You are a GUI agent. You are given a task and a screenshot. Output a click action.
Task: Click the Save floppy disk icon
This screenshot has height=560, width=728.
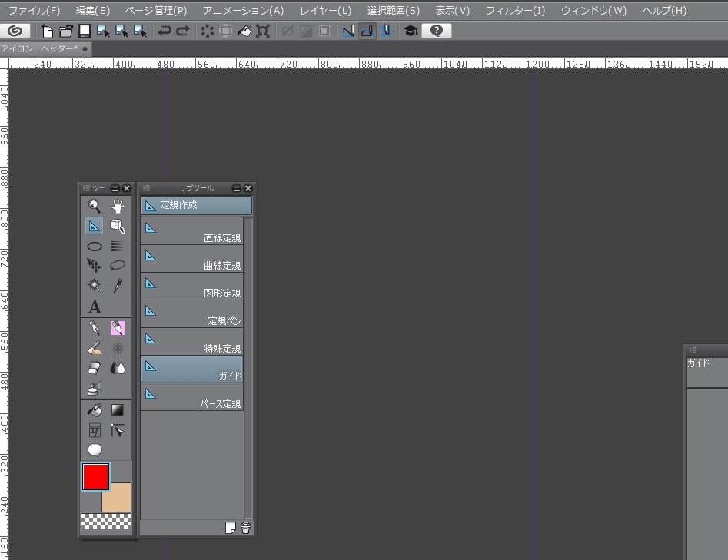[85, 31]
